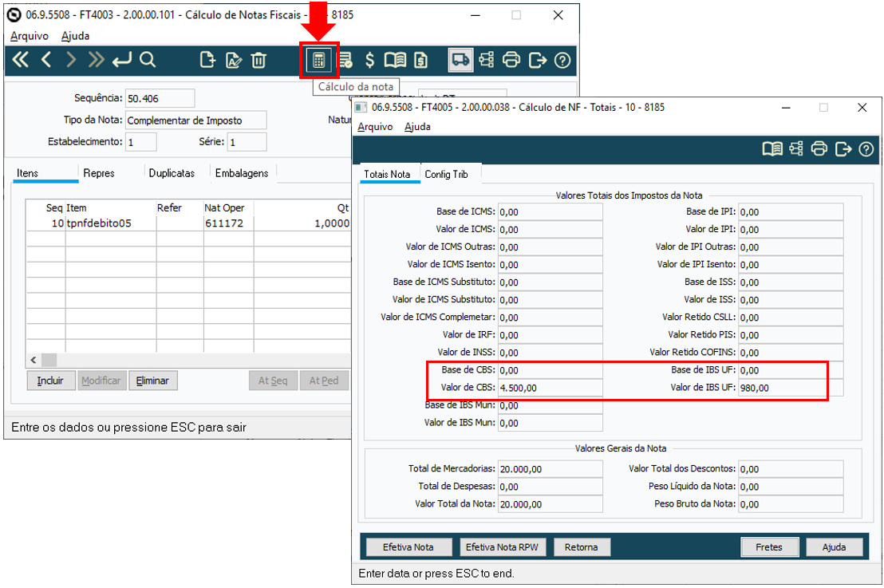Click the Efetiva Nota button
884x588 pixels.
[408, 547]
